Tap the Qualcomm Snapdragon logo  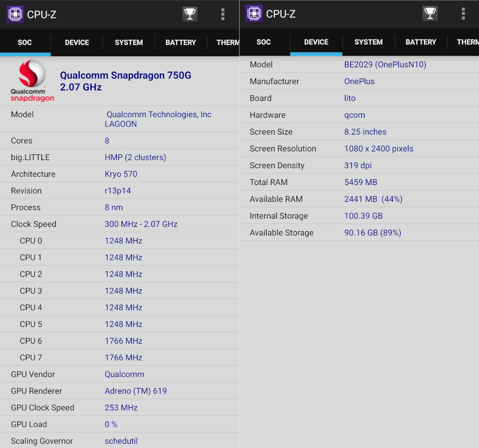(x=32, y=81)
